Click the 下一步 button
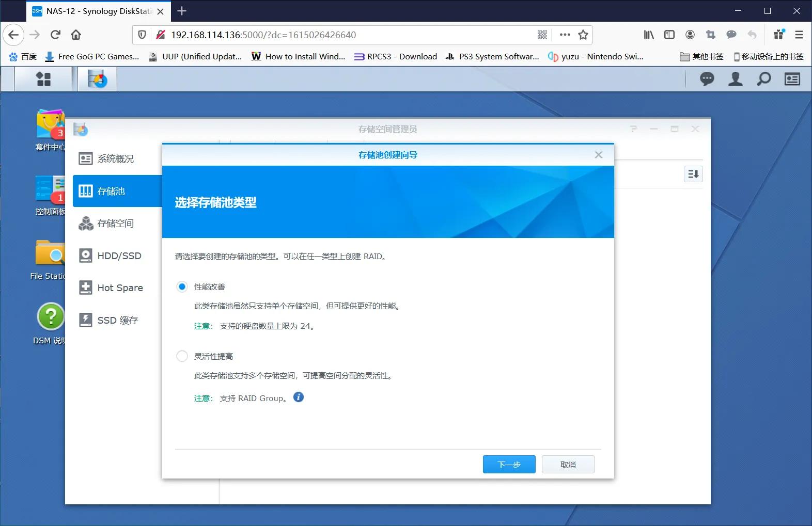 [x=509, y=465]
